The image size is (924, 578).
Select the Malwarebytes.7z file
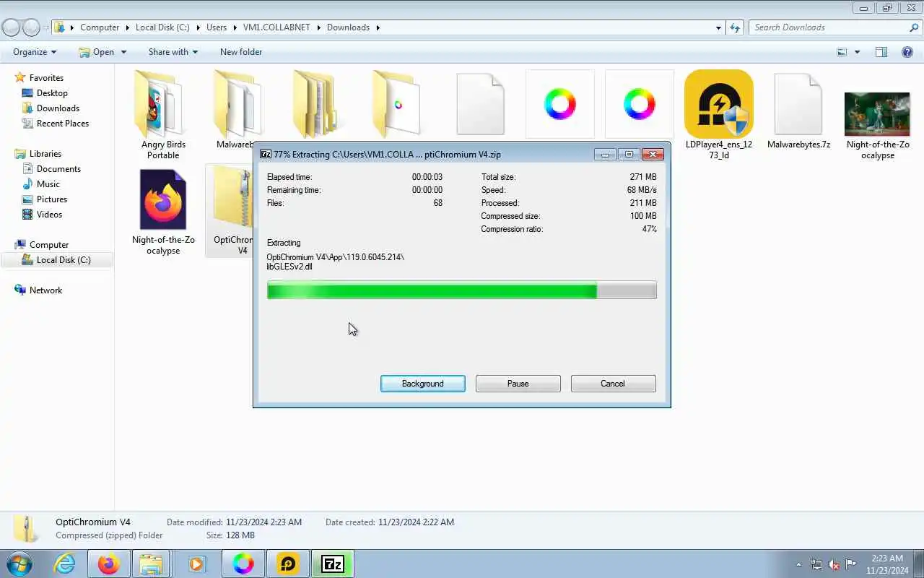point(798,110)
